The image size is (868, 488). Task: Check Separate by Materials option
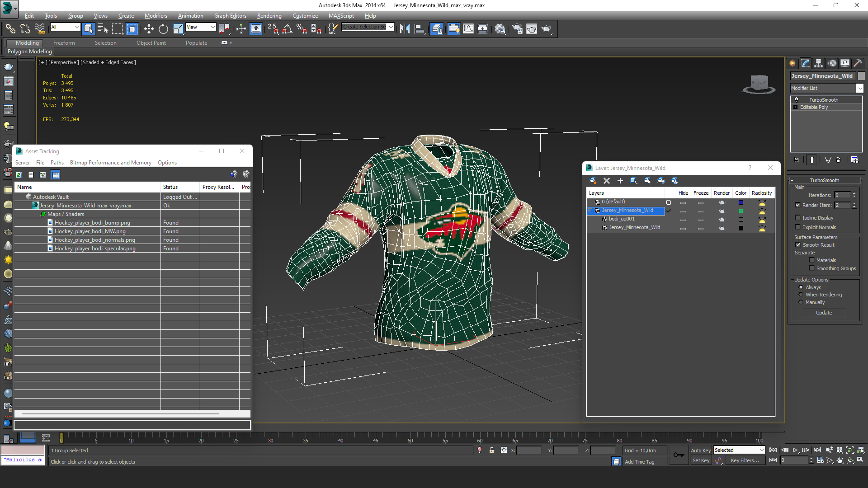pyautogui.click(x=812, y=260)
